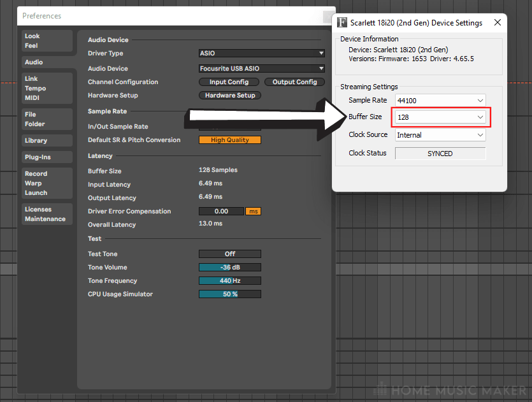Toggle the Test Tone Off button
Image resolution: width=532 pixels, height=402 pixels.
pyautogui.click(x=230, y=254)
